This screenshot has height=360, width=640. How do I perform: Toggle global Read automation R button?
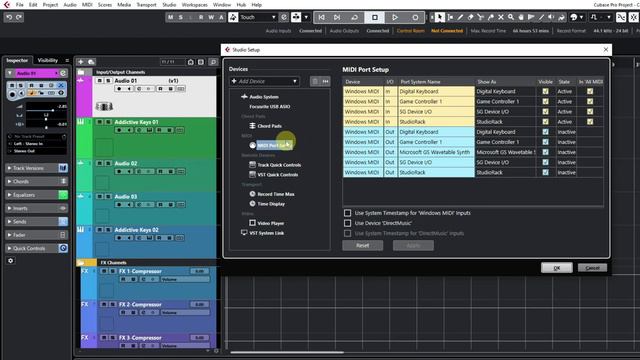click(201, 17)
